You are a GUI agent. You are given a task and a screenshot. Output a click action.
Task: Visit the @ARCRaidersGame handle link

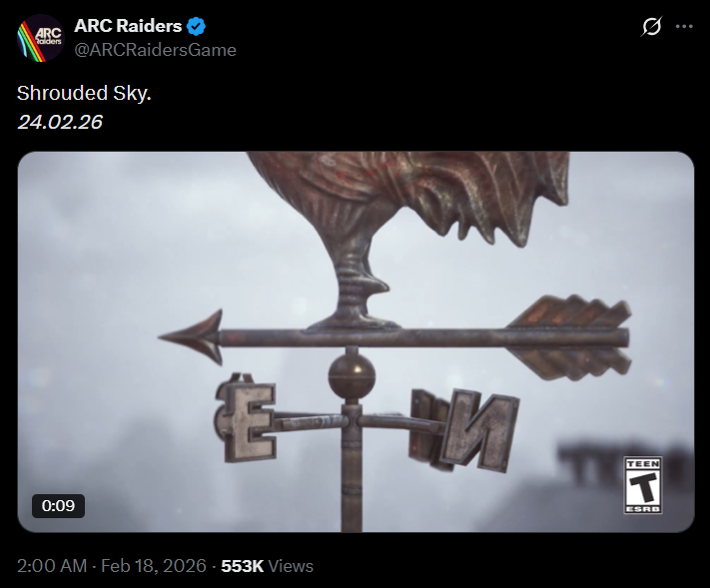pos(155,50)
